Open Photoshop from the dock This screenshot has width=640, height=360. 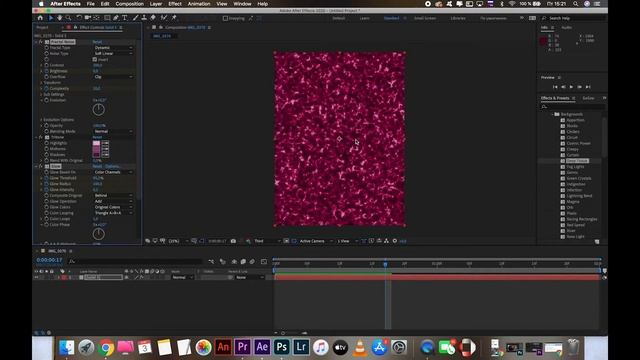(282, 347)
